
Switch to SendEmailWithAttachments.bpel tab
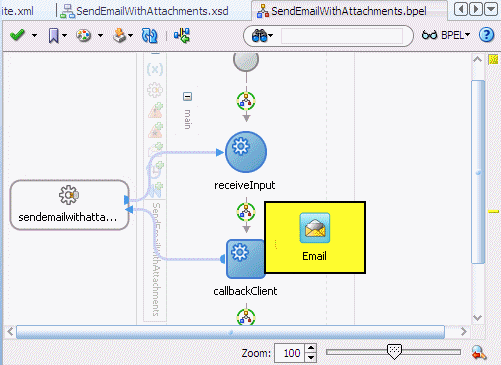point(342,11)
